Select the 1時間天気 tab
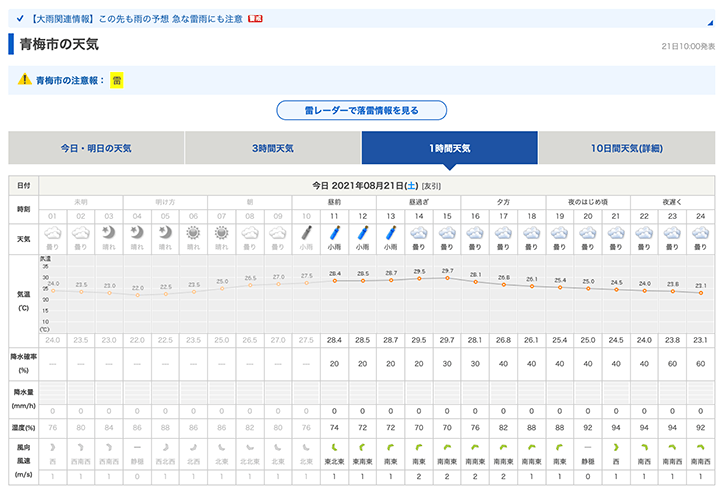The image size is (728, 504). point(449,148)
